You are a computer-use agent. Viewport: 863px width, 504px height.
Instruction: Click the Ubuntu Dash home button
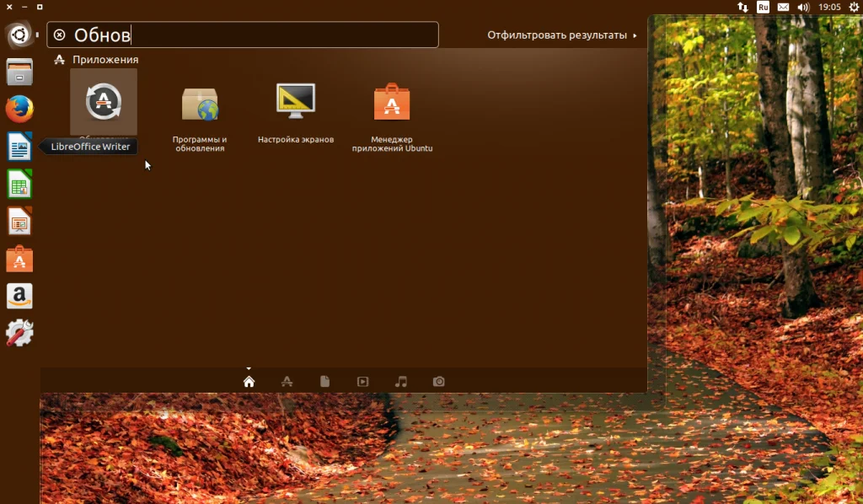[x=19, y=35]
